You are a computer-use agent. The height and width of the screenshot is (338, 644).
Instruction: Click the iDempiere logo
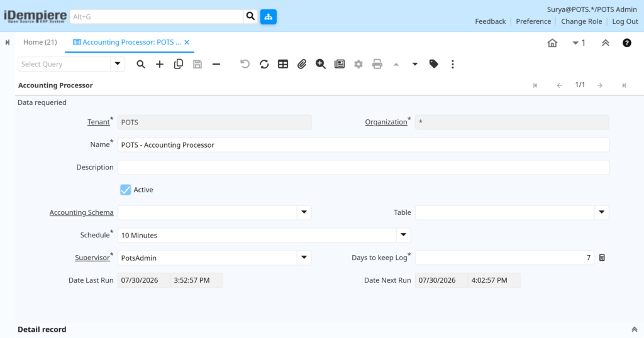pyautogui.click(x=35, y=16)
